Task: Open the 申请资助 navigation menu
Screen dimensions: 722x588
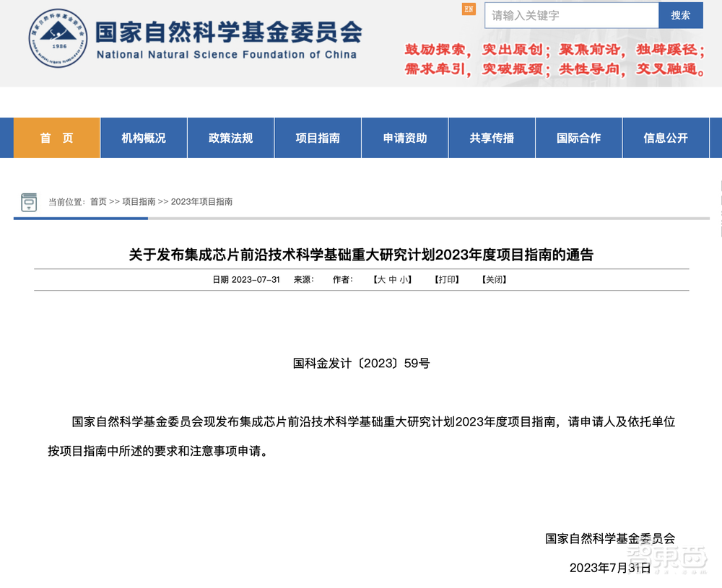Action: 404,138
